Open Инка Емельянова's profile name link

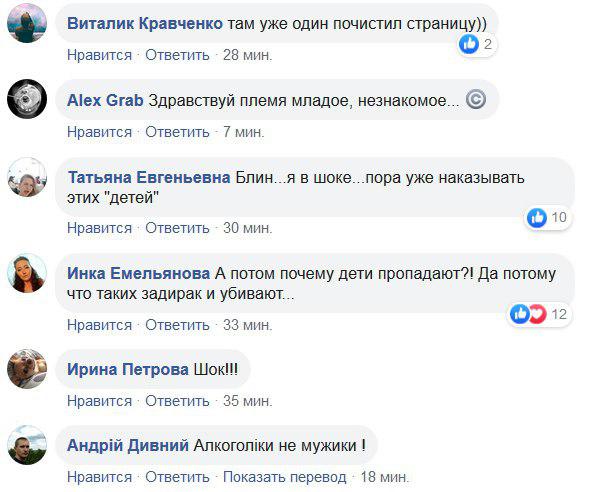(139, 273)
